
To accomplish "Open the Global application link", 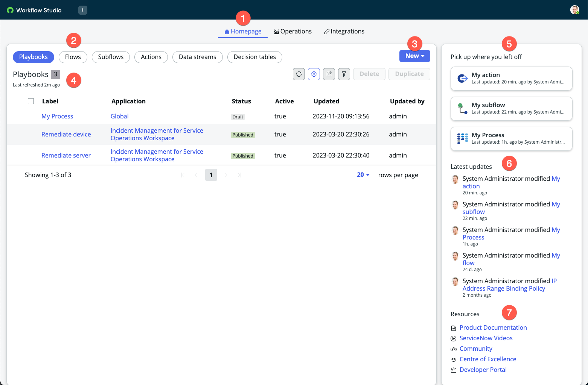I will (x=120, y=117).
